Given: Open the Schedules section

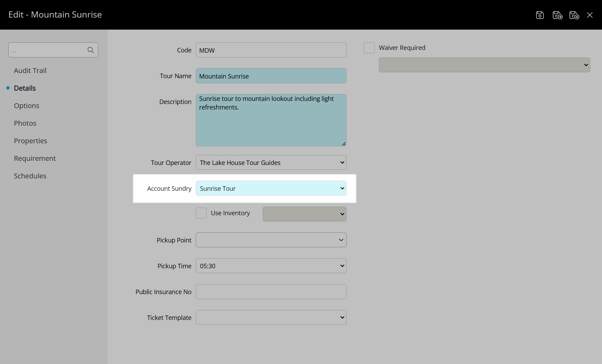Looking at the screenshot, I should tap(30, 176).
